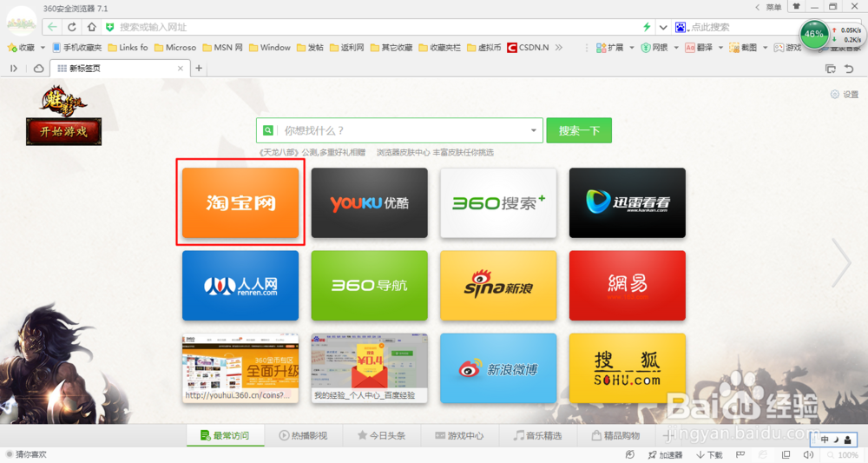Open the 新浪微博 tile
The width and height of the screenshot is (868, 463).
pos(498,368)
